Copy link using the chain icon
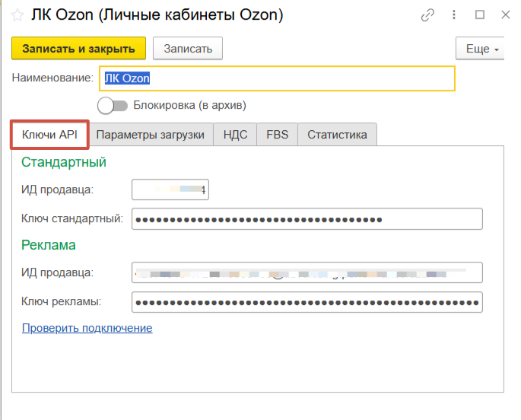 click(428, 14)
